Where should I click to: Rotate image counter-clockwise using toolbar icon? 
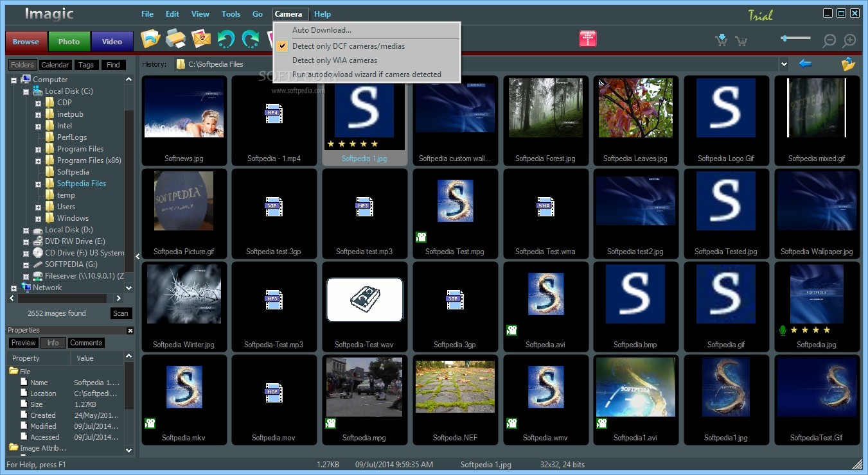[226, 40]
